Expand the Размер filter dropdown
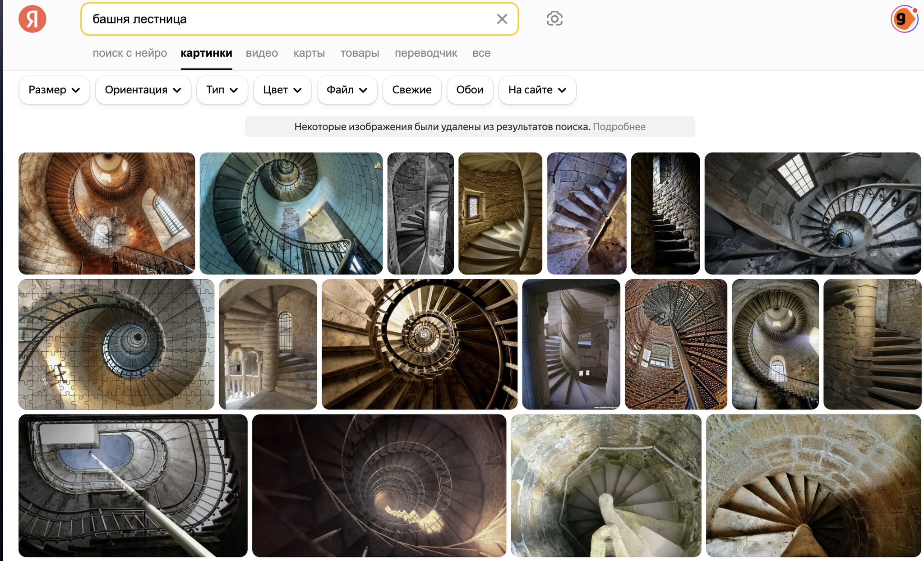The image size is (924, 561). pyautogui.click(x=54, y=90)
